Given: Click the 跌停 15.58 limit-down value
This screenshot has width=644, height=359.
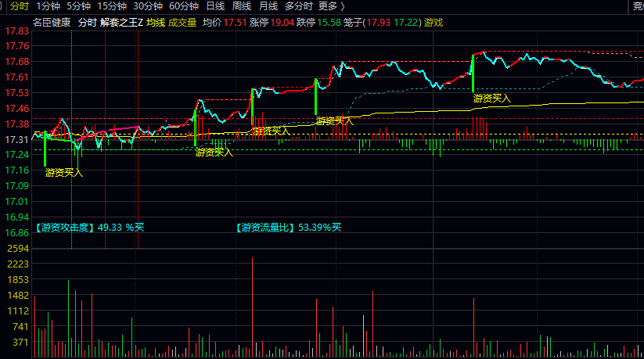Looking at the screenshot, I should click(318, 22).
